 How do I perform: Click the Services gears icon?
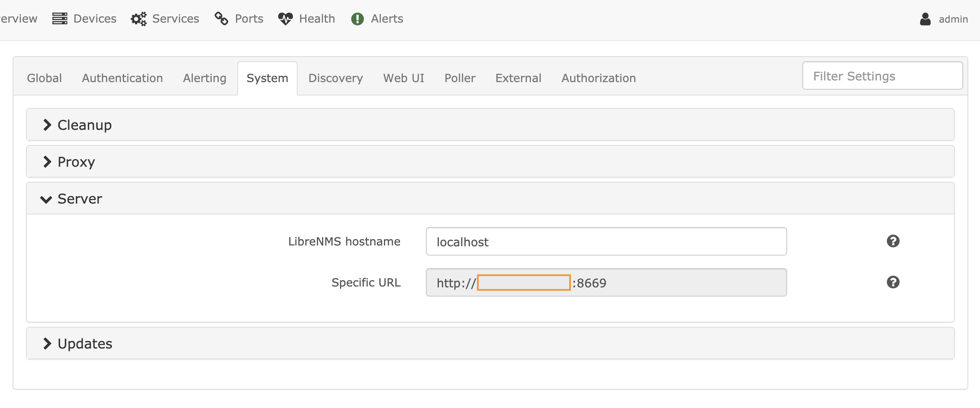point(139,19)
